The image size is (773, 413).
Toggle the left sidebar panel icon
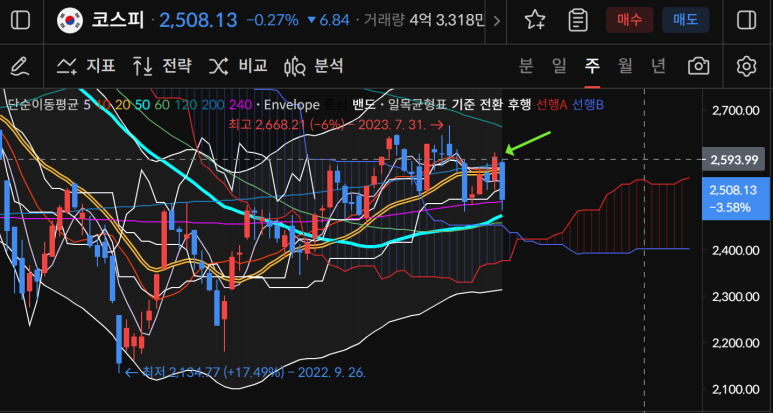click(20, 21)
